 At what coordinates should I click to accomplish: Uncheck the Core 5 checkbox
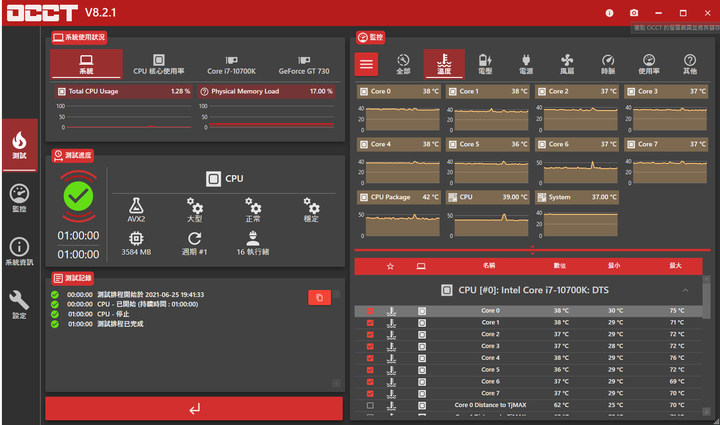click(370, 370)
